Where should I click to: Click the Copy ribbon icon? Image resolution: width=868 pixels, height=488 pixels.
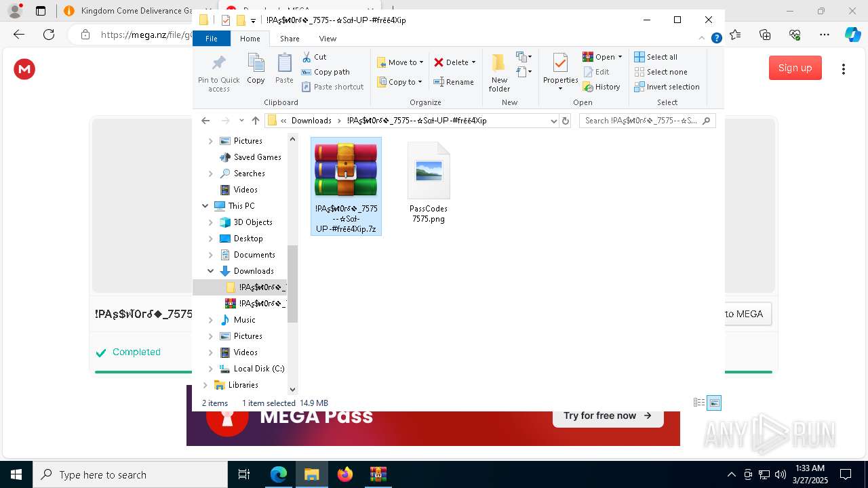tap(256, 68)
